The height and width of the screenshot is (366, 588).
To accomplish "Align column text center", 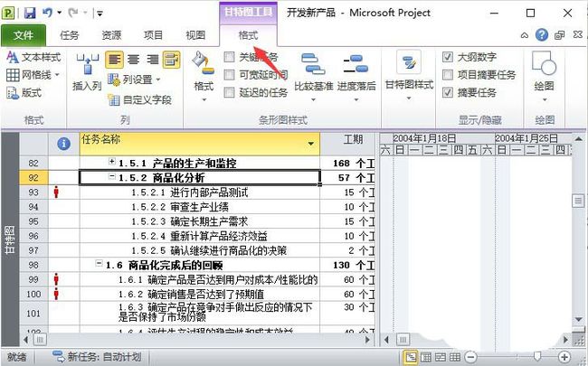I will tap(133, 60).
